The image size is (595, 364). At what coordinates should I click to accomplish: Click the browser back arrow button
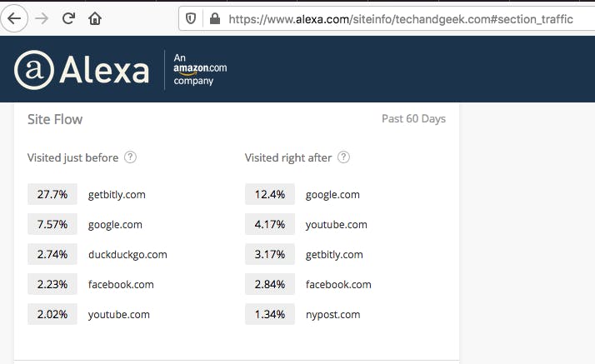click(14, 18)
